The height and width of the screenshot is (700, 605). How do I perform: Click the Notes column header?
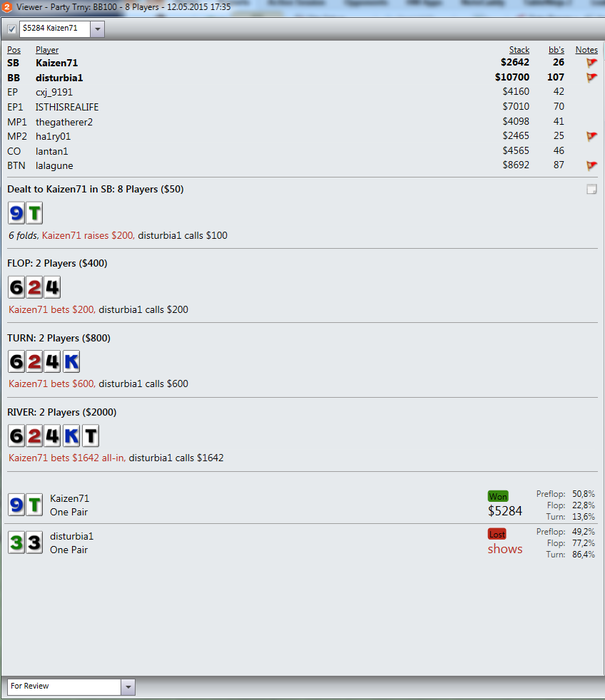coord(586,50)
